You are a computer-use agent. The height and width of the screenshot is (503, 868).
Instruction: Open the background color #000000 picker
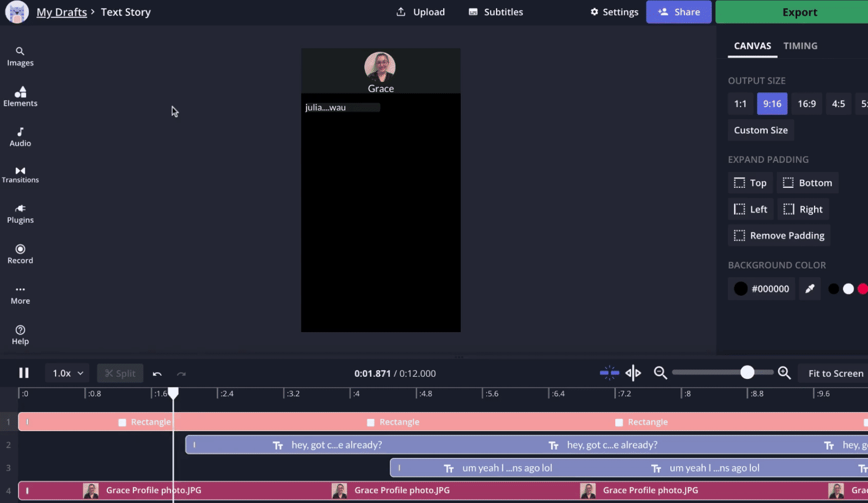pos(761,288)
